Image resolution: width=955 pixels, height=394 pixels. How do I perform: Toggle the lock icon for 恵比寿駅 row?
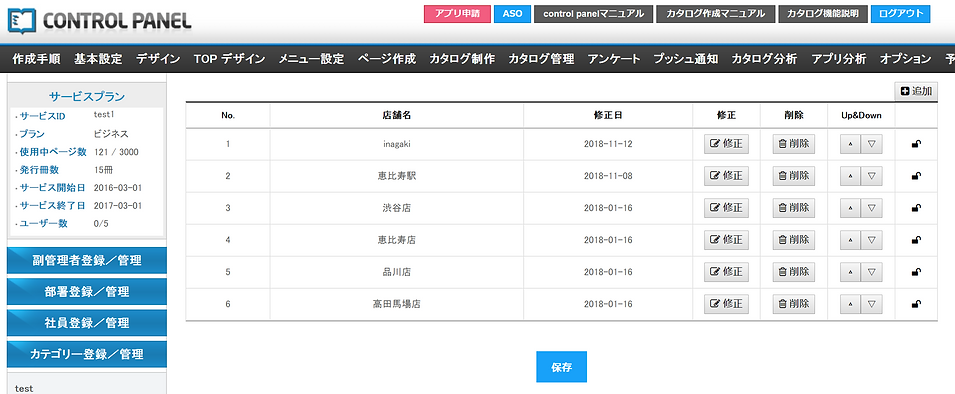click(x=915, y=176)
